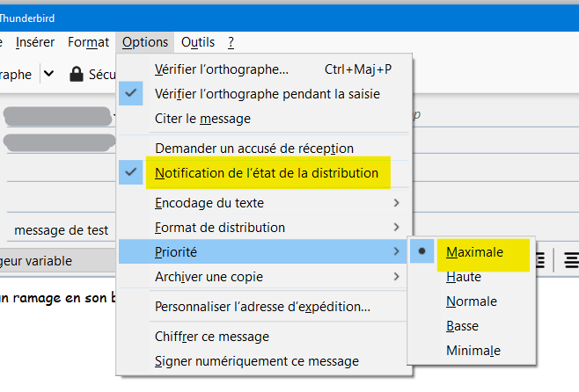Screen dimensions: 579x392
Task: Click Personnaliser l'adresse d'expédition
Action: [262, 307]
